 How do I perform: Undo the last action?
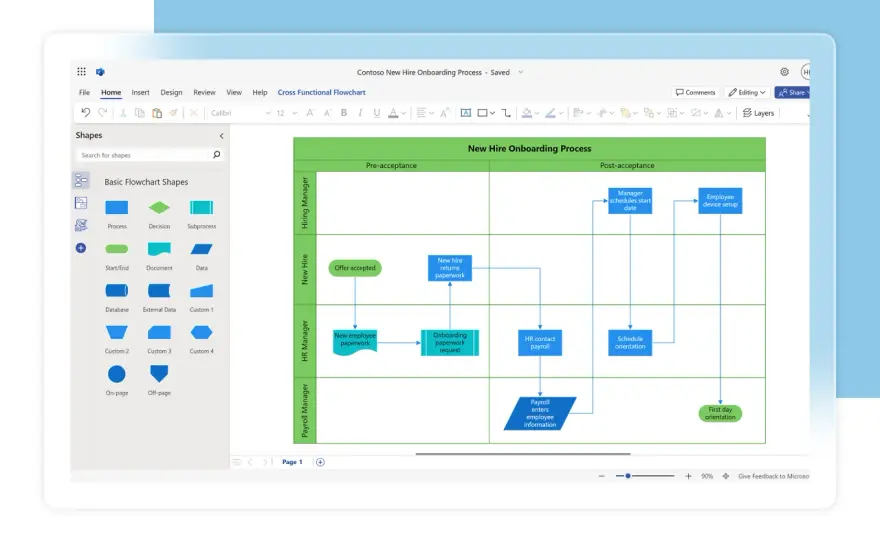(85, 113)
